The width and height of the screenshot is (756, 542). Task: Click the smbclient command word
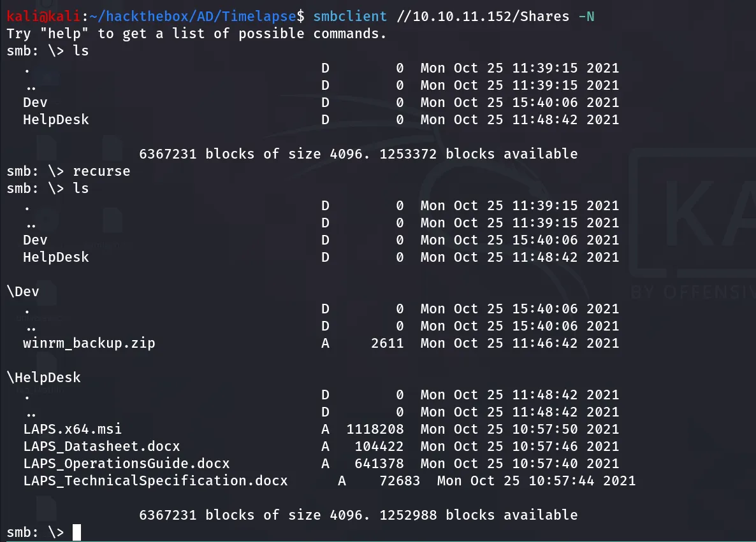point(350,17)
